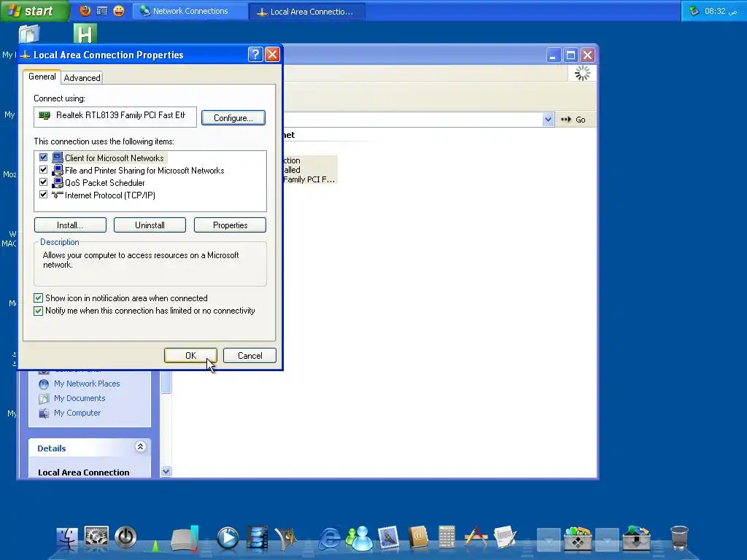Open Properties for the selected item
Viewport: 747px width, 560px height.
(230, 225)
